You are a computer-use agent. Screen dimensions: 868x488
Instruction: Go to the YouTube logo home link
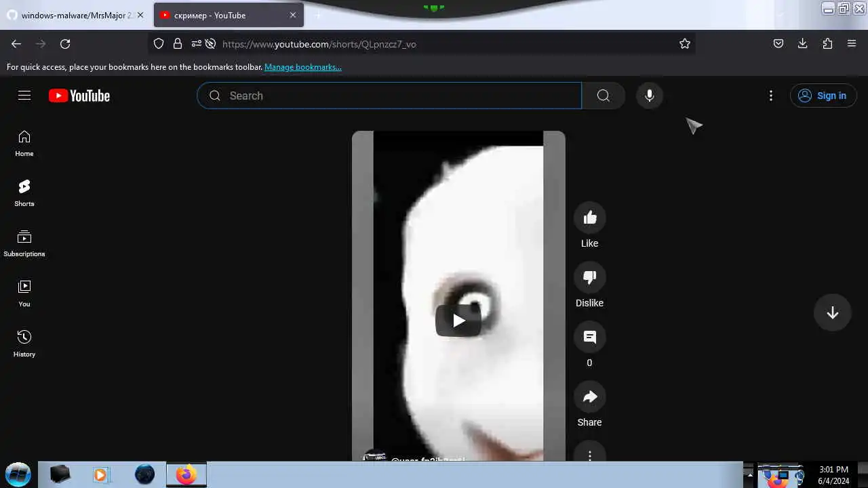pyautogui.click(x=79, y=96)
